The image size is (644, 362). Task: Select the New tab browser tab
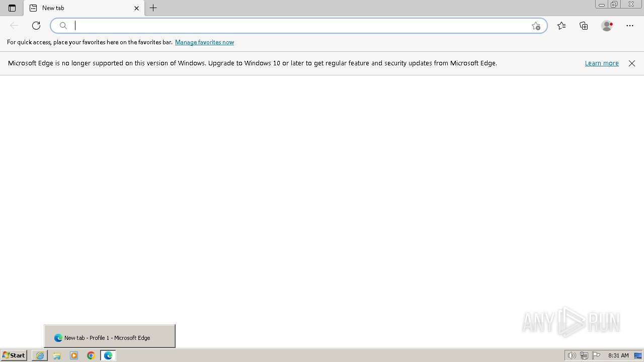point(84,8)
